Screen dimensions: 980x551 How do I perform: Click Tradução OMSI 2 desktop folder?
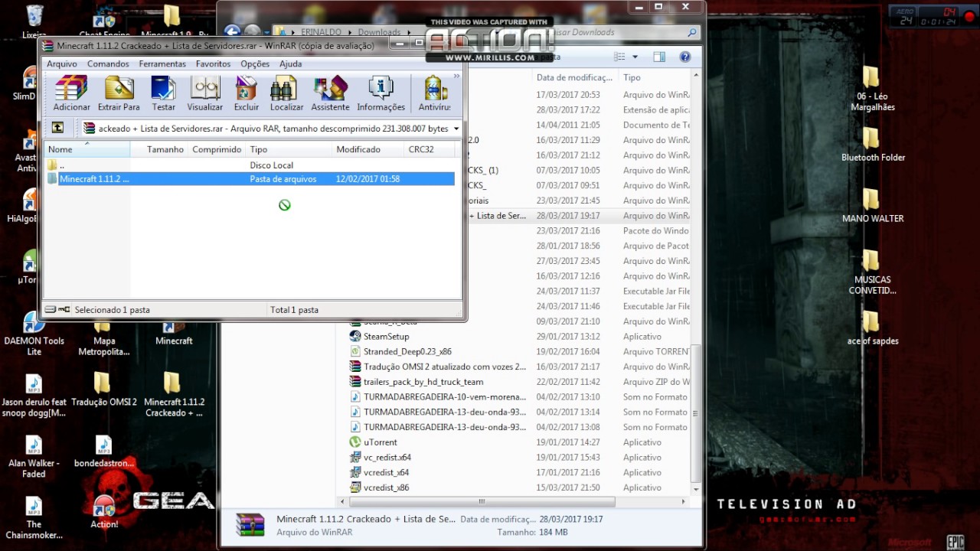pos(103,390)
